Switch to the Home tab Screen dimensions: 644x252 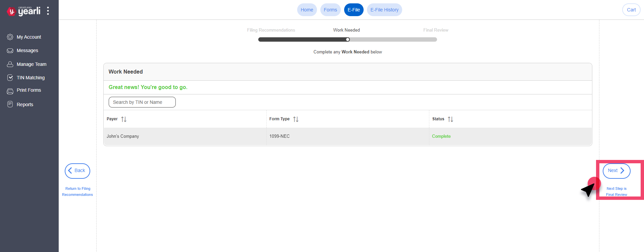307,10
